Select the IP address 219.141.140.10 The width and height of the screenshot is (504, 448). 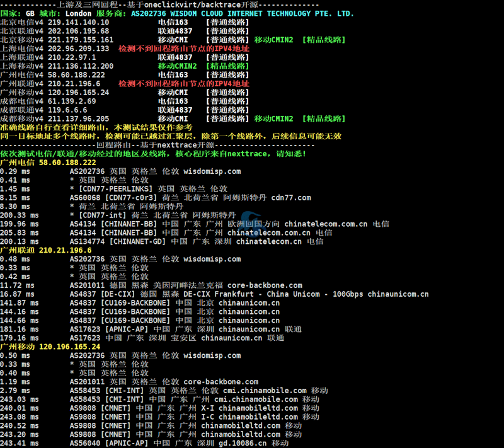tap(78, 22)
